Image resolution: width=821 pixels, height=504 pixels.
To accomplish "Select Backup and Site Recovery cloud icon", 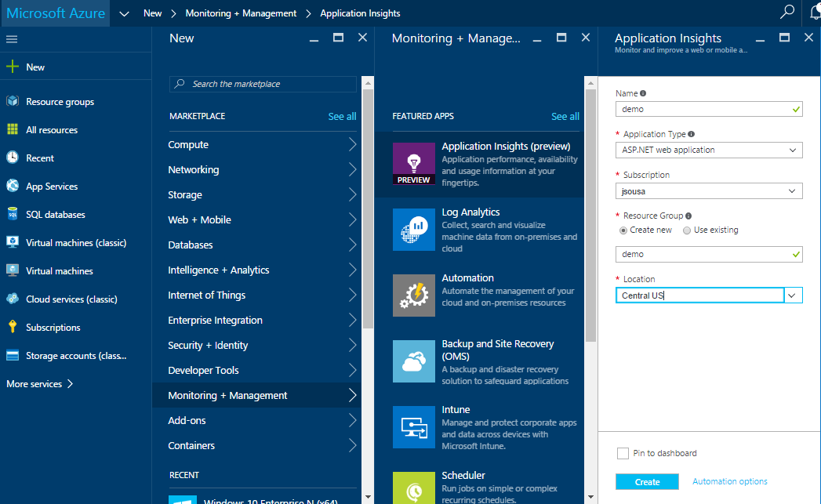I will tap(414, 361).
